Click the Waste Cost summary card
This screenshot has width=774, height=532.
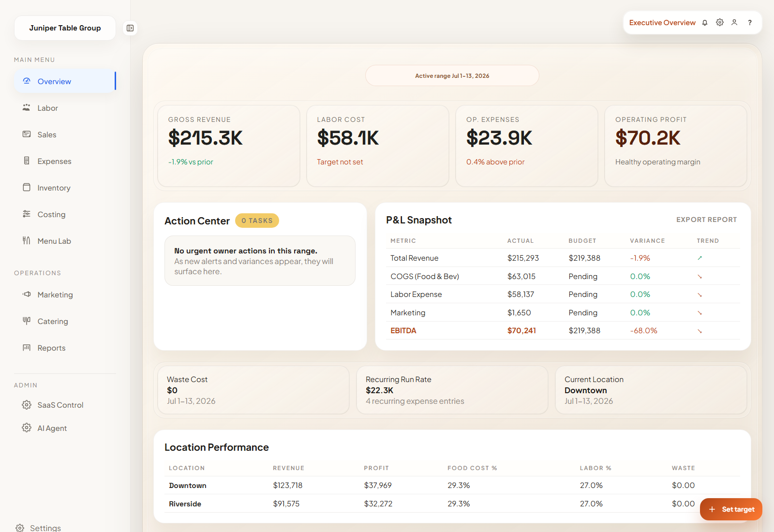[x=253, y=390]
